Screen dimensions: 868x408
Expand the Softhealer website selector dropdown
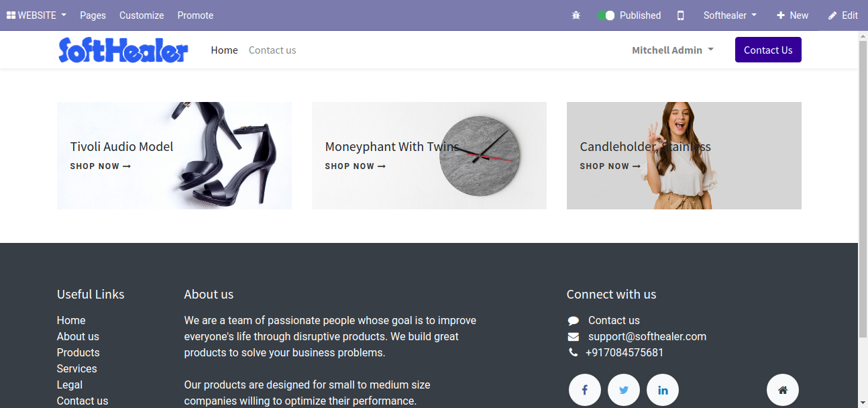(x=730, y=15)
